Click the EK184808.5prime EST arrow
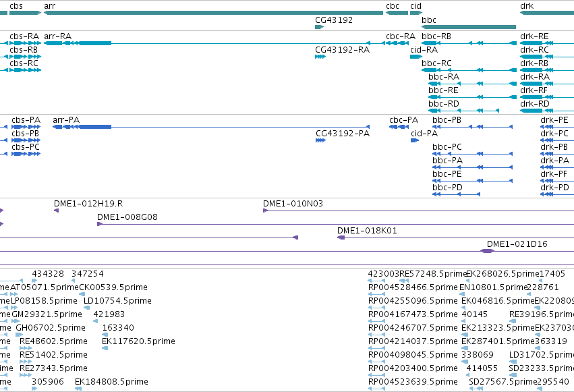The image size is (574, 392). point(78,389)
